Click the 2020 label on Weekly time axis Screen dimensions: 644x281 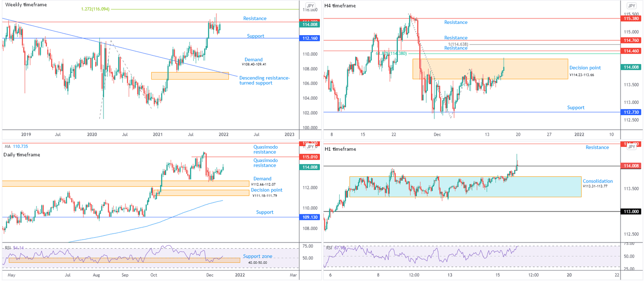[x=92, y=134]
